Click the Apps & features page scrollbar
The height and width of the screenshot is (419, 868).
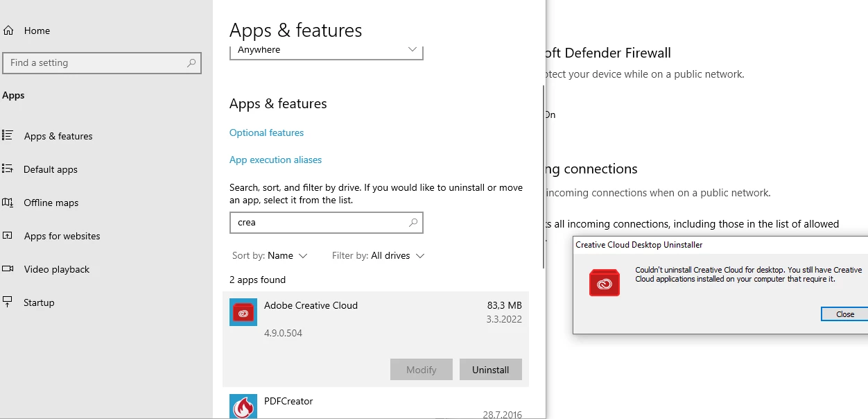pos(544,177)
